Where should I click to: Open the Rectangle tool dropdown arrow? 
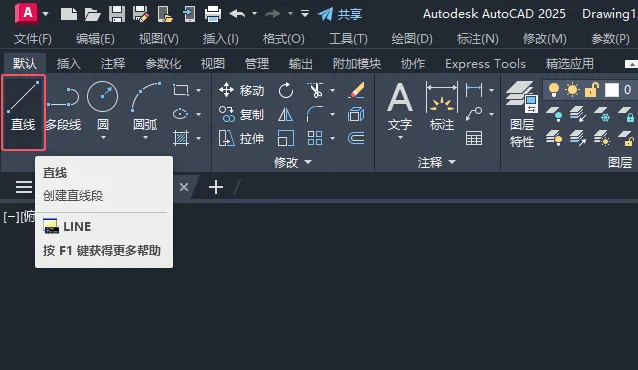(x=199, y=90)
